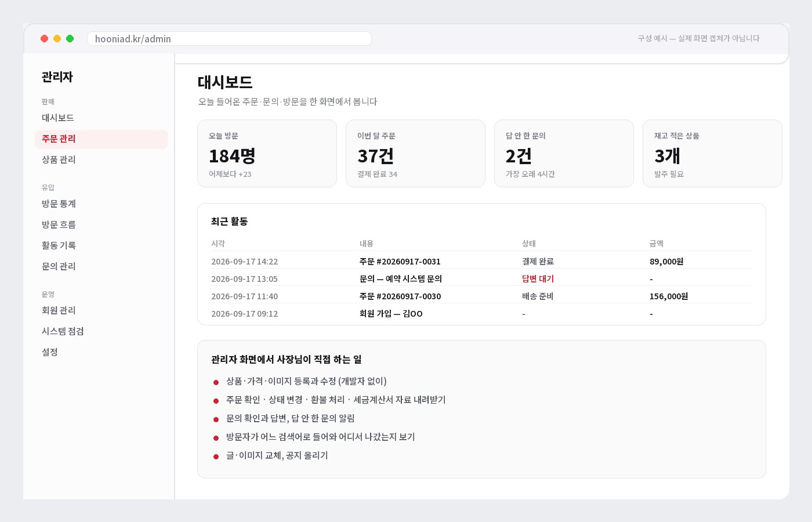Viewport: 812px width, 522px height.
Task: Click timestamp 2026-09-17 11:40
Action: 244,296
